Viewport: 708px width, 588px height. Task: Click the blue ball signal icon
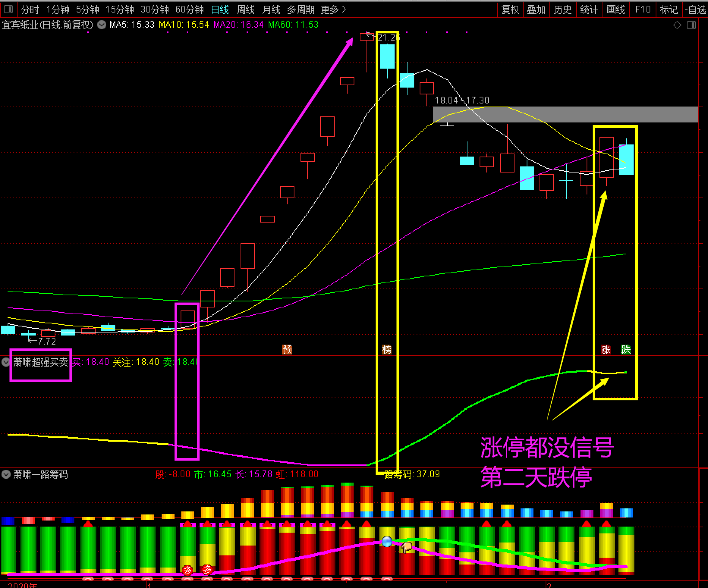click(387, 542)
